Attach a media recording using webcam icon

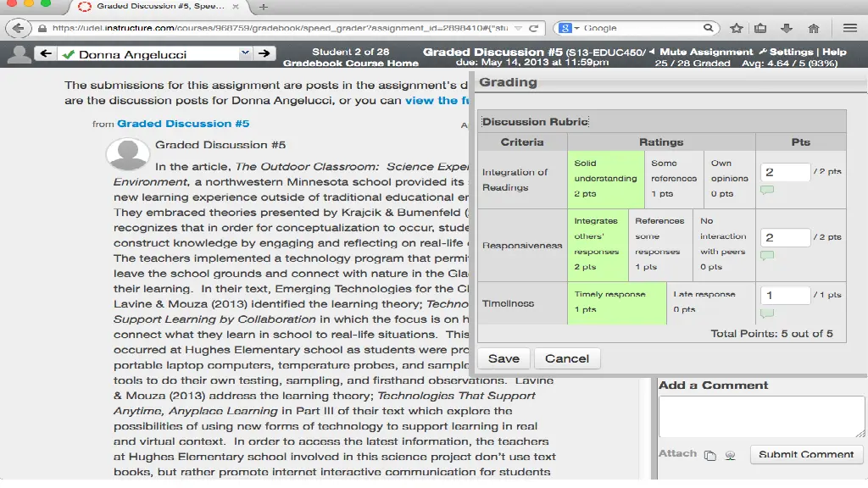731,455
